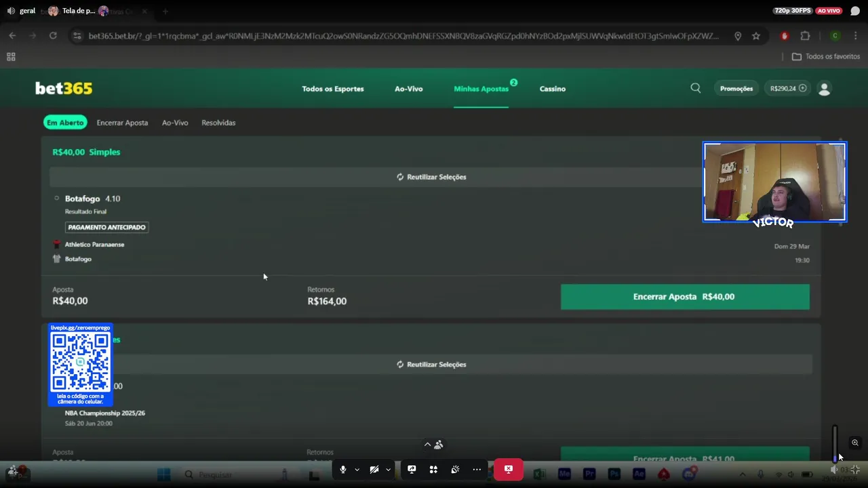Viewport: 868px width, 488px height.
Task: Show participants via the people icon
Action: point(439,445)
